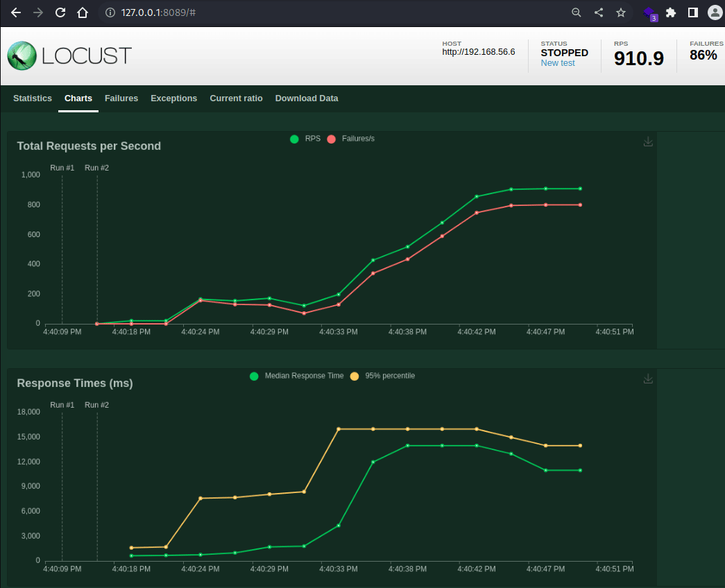Click the zoom magnifier icon in address bar

click(x=576, y=12)
